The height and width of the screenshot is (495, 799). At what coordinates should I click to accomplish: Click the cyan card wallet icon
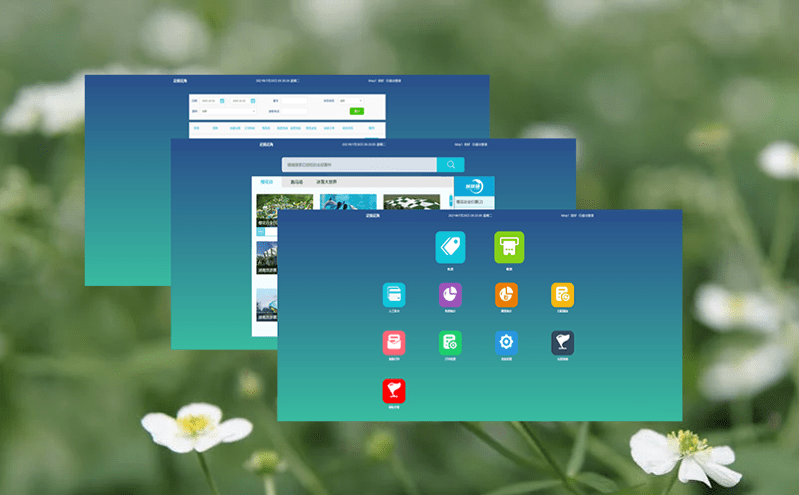[394, 295]
